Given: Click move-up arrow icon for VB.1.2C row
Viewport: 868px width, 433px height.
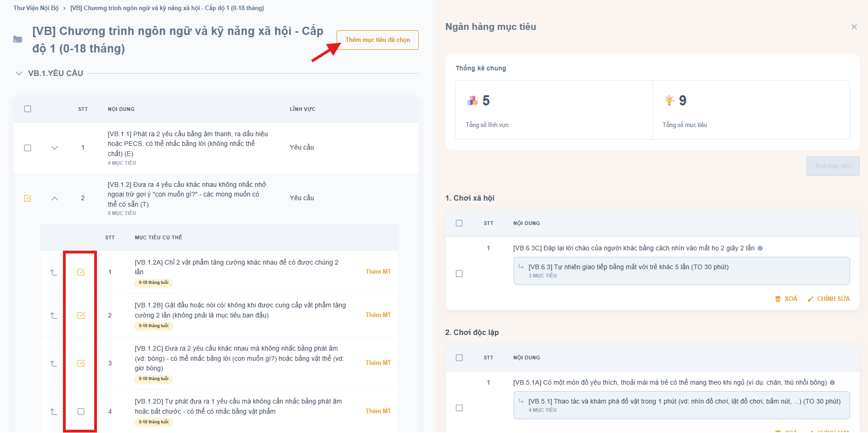Looking at the screenshot, I should coord(54,364).
